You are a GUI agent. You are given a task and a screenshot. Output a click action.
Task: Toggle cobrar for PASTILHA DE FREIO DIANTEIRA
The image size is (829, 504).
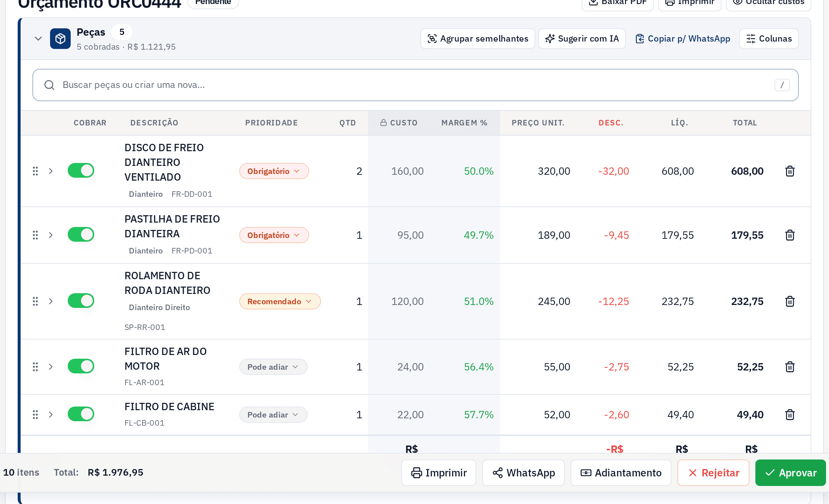tap(81, 235)
